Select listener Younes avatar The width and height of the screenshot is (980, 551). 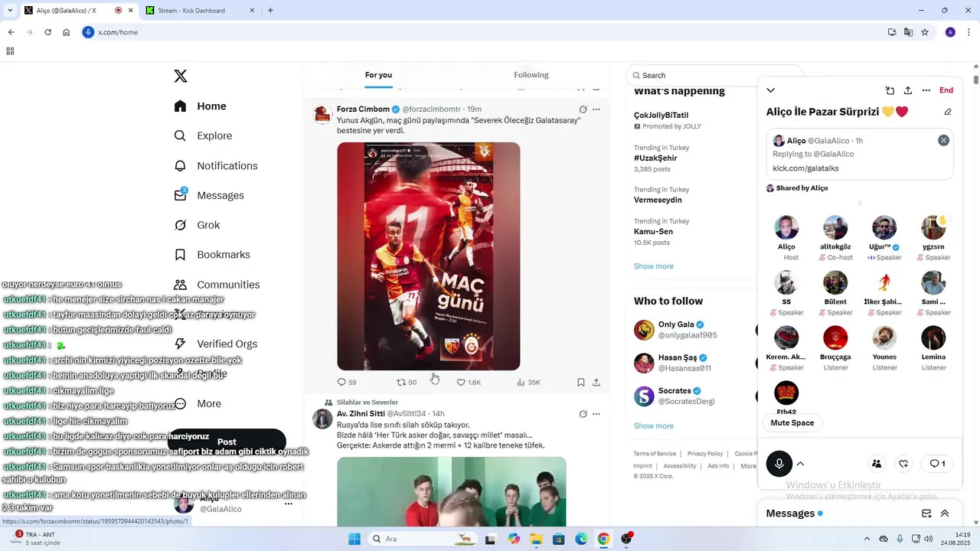pyautogui.click(x=884, y=338)
